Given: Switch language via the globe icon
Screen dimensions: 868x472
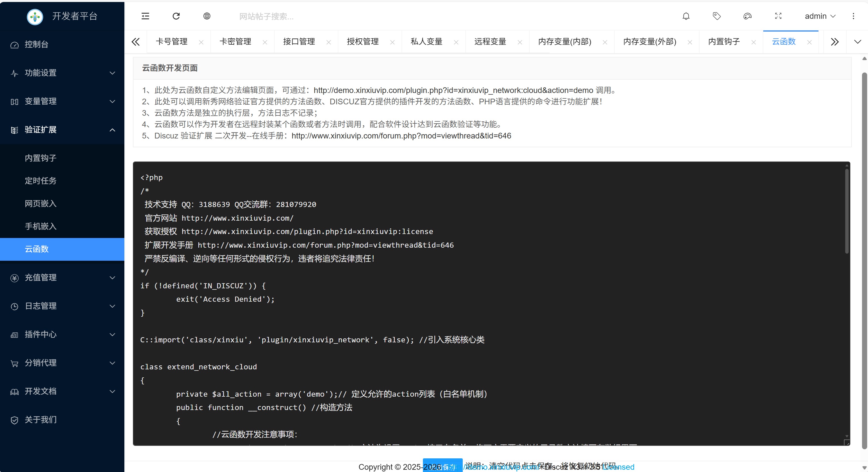Looking at the screenshot, I should coord(207,16).
